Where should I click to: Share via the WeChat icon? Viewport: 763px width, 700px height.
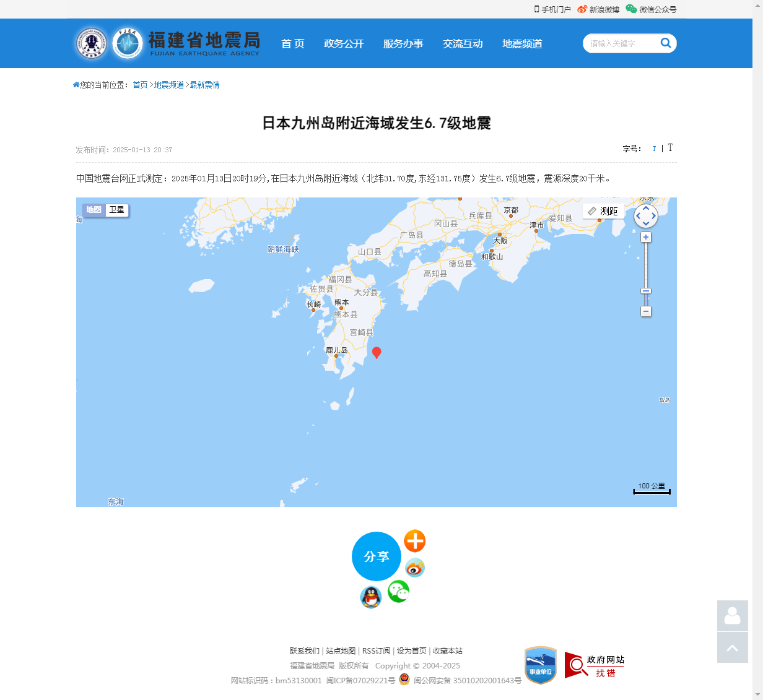[398, 592]
